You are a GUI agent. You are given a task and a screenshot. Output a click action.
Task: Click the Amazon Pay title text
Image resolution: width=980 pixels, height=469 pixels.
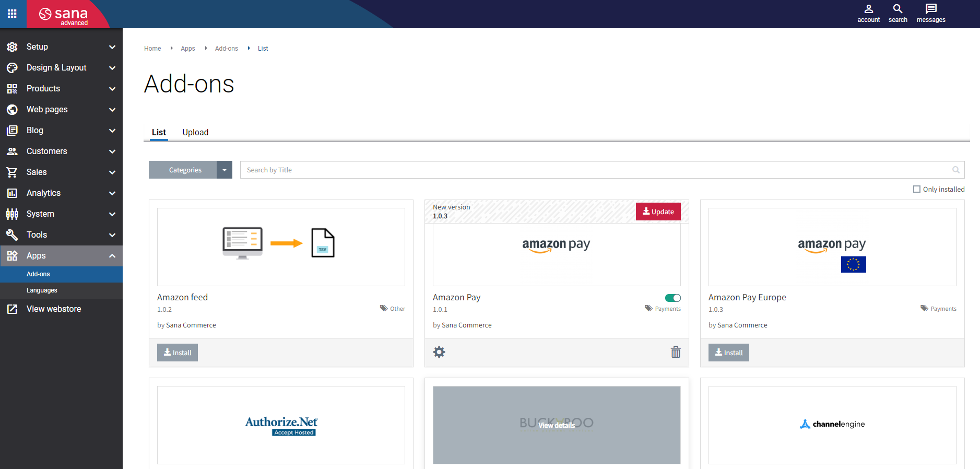(x=457, y=297)
